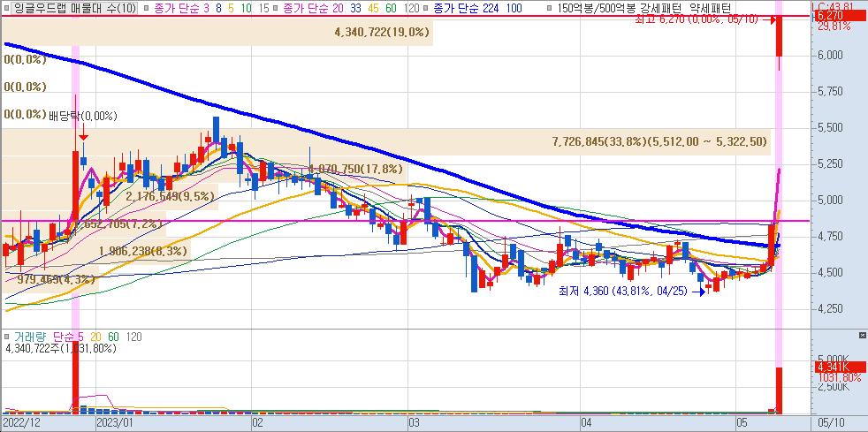Toggle the square before 150억봉/500억봉 indicator

550,8
